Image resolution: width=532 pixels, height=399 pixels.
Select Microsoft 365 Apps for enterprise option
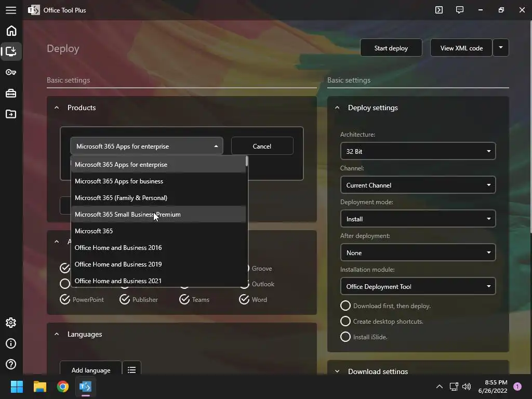click(158, 165)
